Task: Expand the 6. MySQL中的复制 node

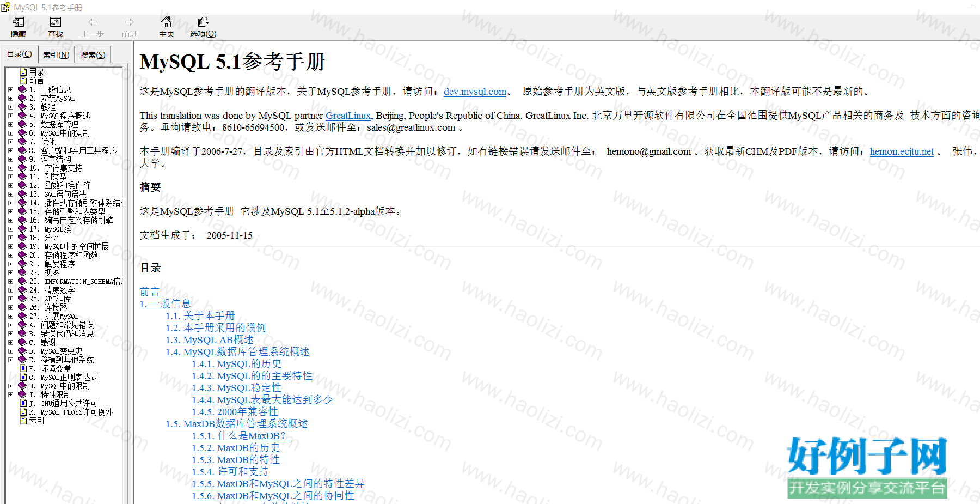Action: [10, 133]
